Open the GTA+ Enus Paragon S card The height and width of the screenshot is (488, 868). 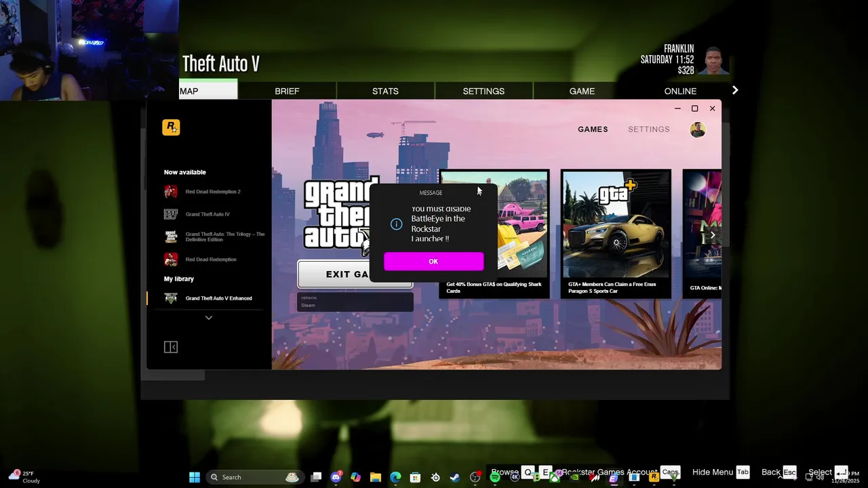pyautogui.click(x=616, y=234)
